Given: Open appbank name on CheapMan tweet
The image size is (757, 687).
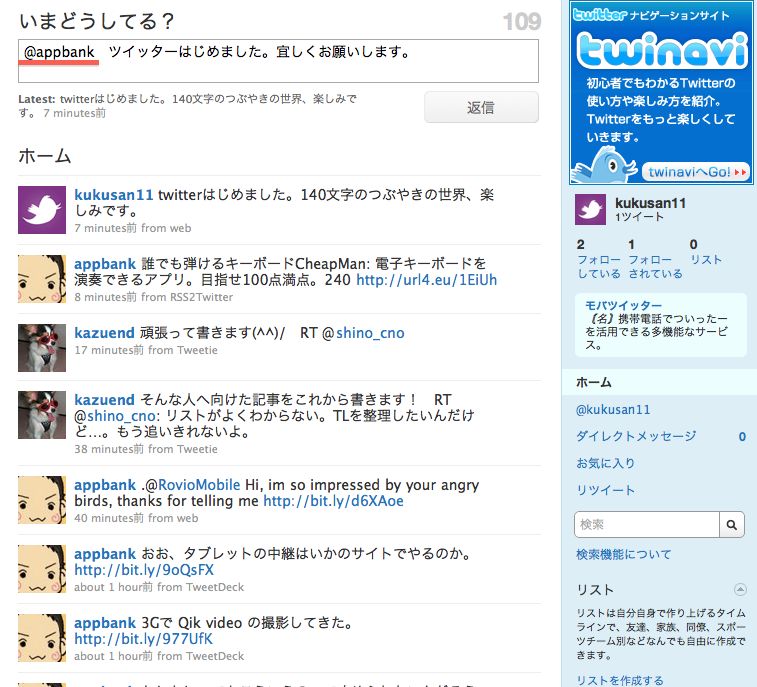Looking at the screenshot, I should click(105, 265).
